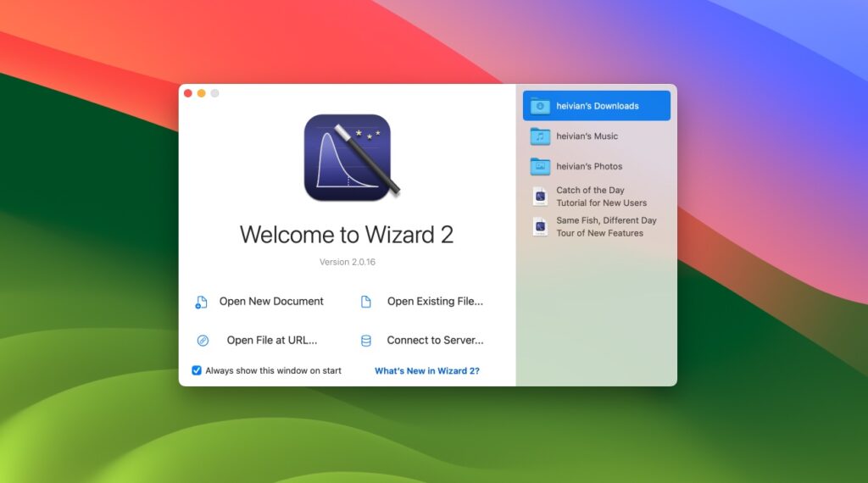
Task: Click the Version 2.0.16 text
Action: [347, 262]
